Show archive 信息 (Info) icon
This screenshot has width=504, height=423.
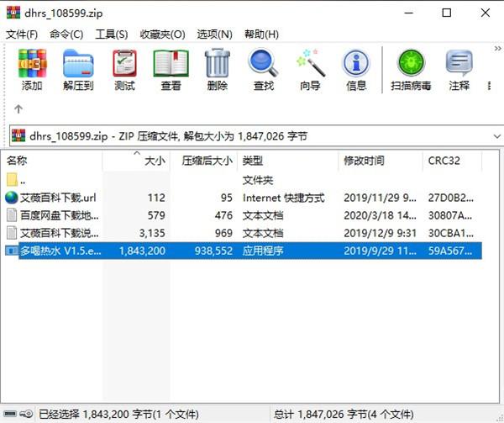[x=356, y=63]
